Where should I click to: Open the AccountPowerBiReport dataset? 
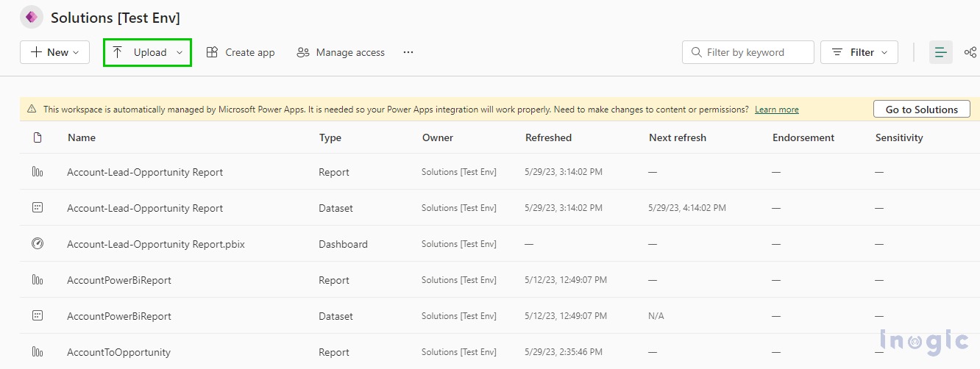(119, 316)
